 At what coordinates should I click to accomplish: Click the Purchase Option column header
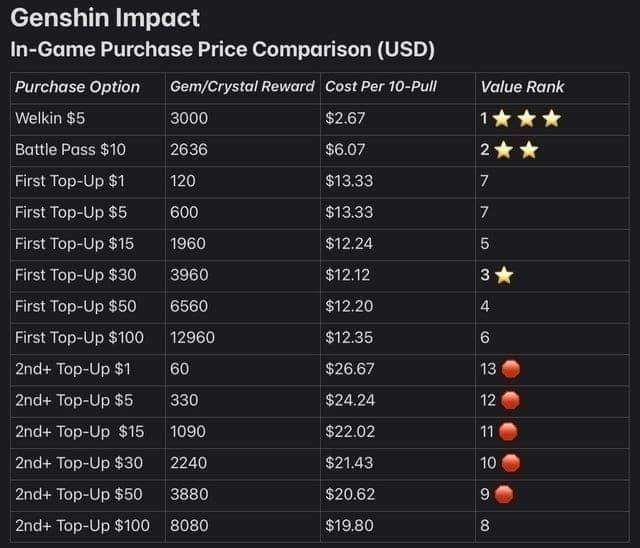(77, 87)
